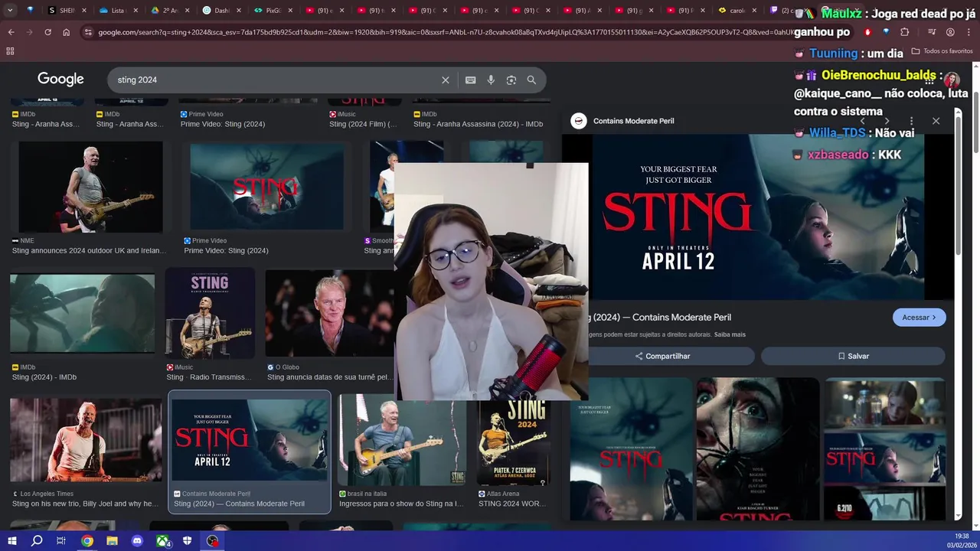980x551 pixels.
Task: Open 'brasil na italia' Sting show image
Action: pyautogui.click(x=402, y=441)
